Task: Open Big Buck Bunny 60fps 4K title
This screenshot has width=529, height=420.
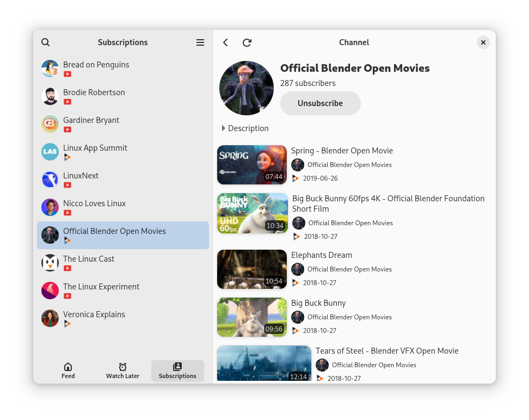Action: click(389, 203)
